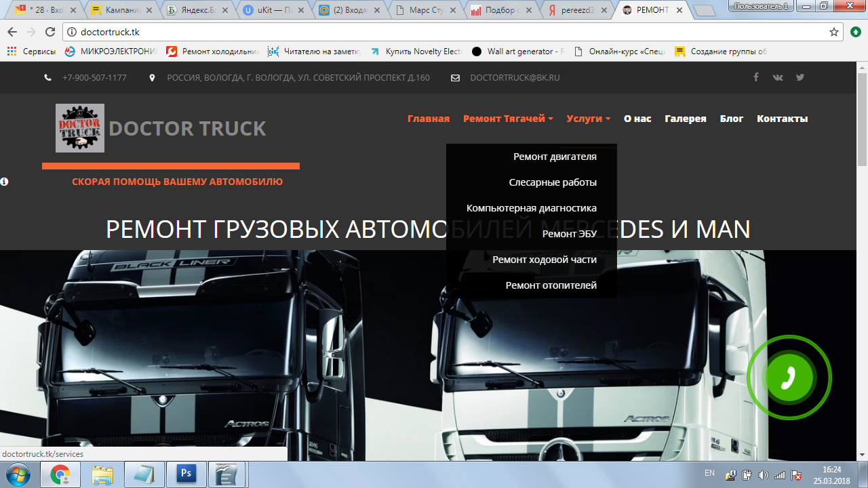The width and height of the screenshot is (868, 488).
Task: Switch to the Кампани browser tab
Action: [x=123, y=9]
